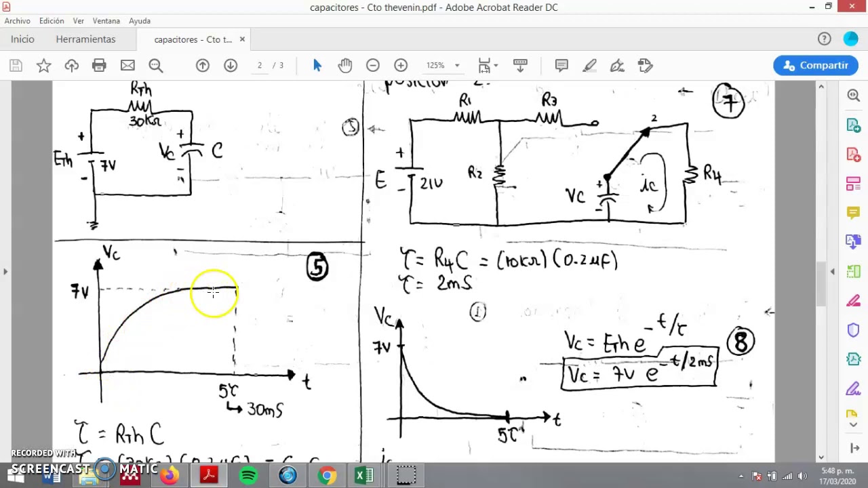The width and height of the screenshot is (868, 488).
Task: Open Compress PDF tool in right pane
Action: click(x=853, y=359)
